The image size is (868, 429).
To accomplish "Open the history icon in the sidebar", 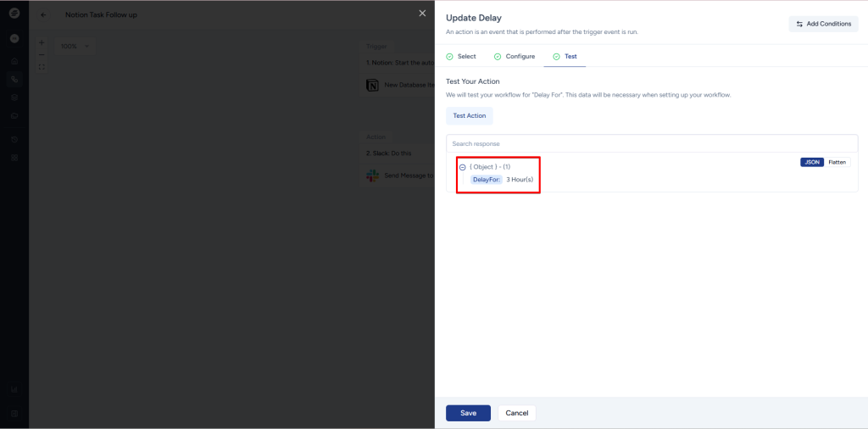I will tap(14, 138).
